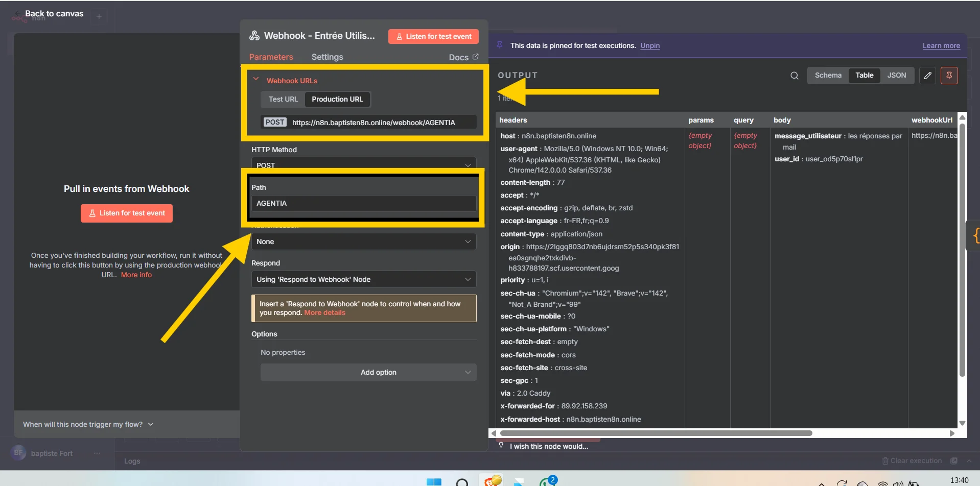
Task: Select the Production URL toggle option
Action: (x=337, y=99)
